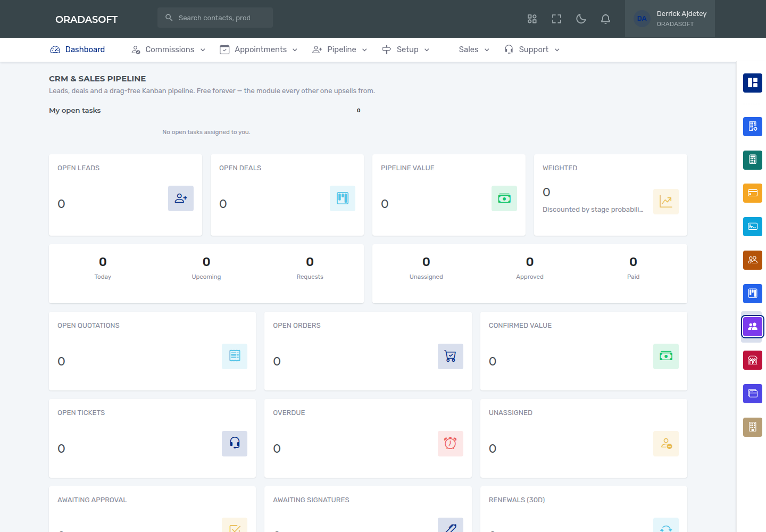Open Derrick Ajdetey user profile menu

tap(670, 19)
